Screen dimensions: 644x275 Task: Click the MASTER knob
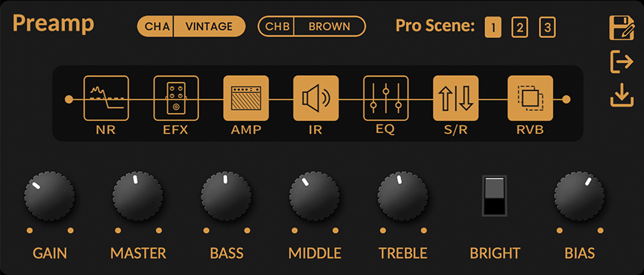[x=137, y=196]
